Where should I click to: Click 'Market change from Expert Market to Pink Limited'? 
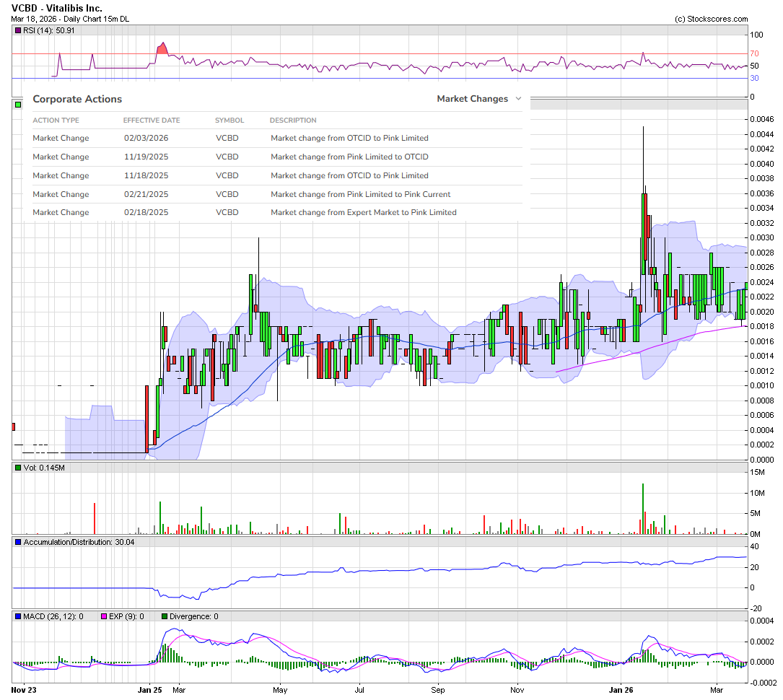click(364, 212)
